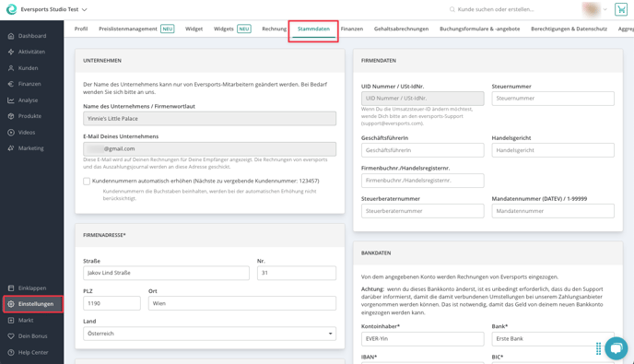Image resolution: width=634 pixels, height=364 pixels.
Task: Click the Bank field Erste Bank
Action: tap(553, 339)
